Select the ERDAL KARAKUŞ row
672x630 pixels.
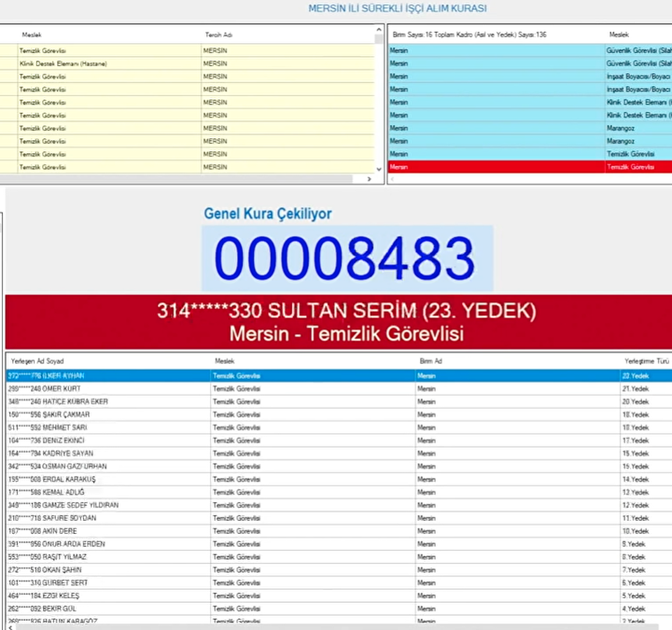tap(339, 479)
